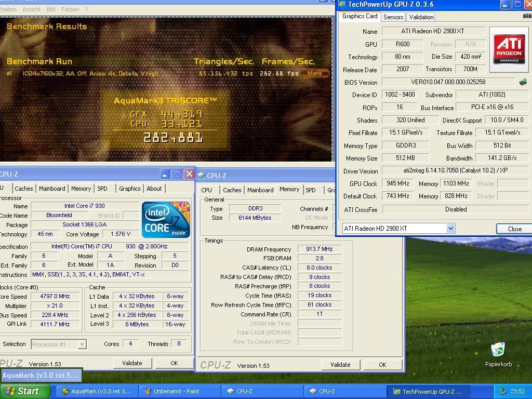Switch to TechPowerUp GPU-Z taskbar button
532x399 pixels.
click(429, 391)
